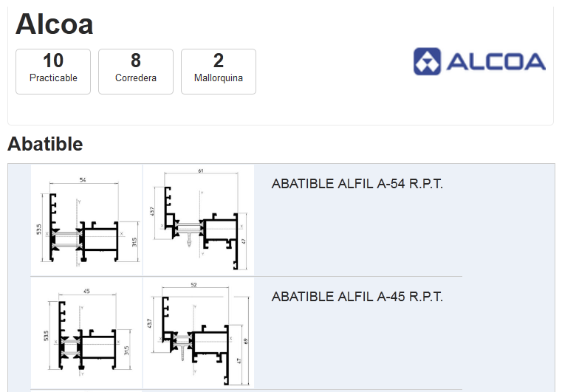This screenshot has height=392, width=562.
Task: Open the A-45 right profile drawing
Action: point(199,333)
